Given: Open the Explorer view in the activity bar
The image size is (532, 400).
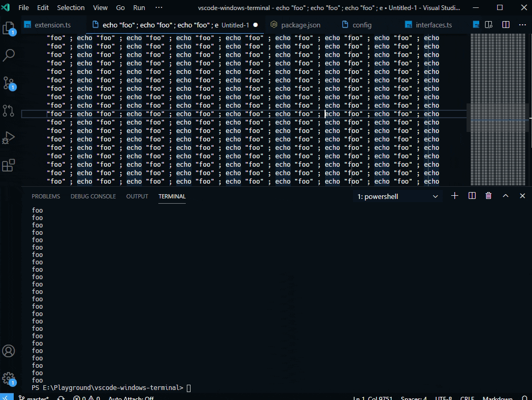Looking at the screenshot, I should 9,28.
